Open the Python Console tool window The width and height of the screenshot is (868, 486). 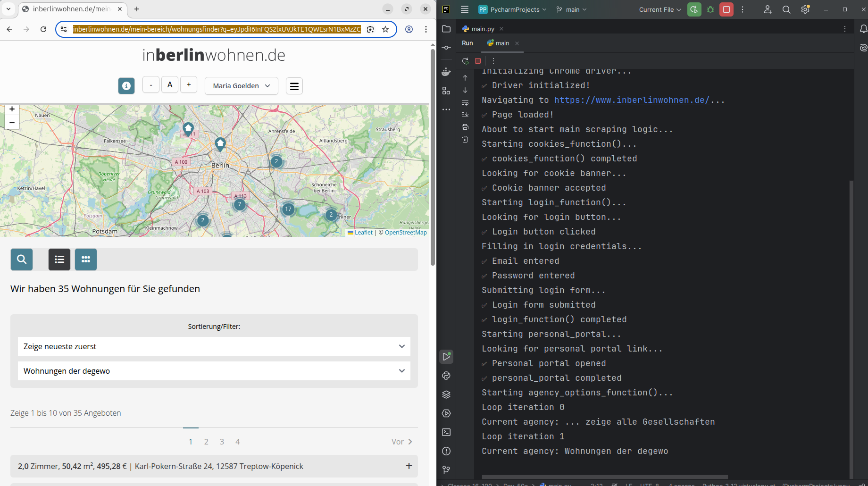click(446, 376)
